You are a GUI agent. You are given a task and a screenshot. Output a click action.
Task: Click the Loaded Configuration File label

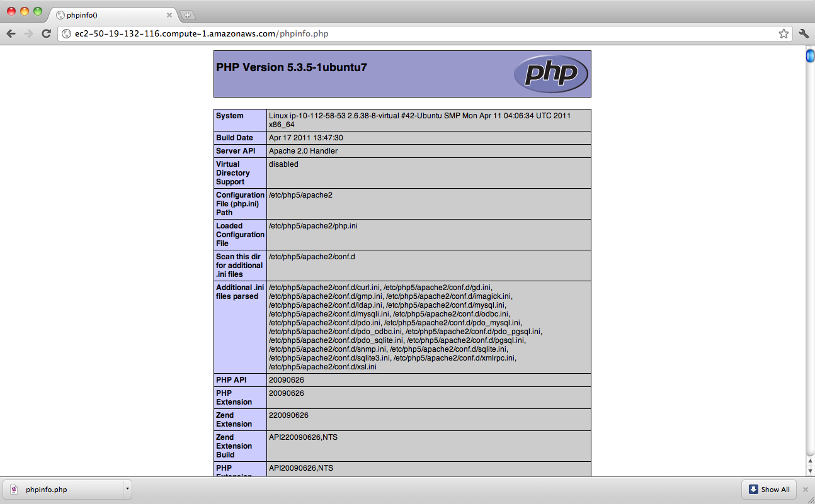(240, 235)
